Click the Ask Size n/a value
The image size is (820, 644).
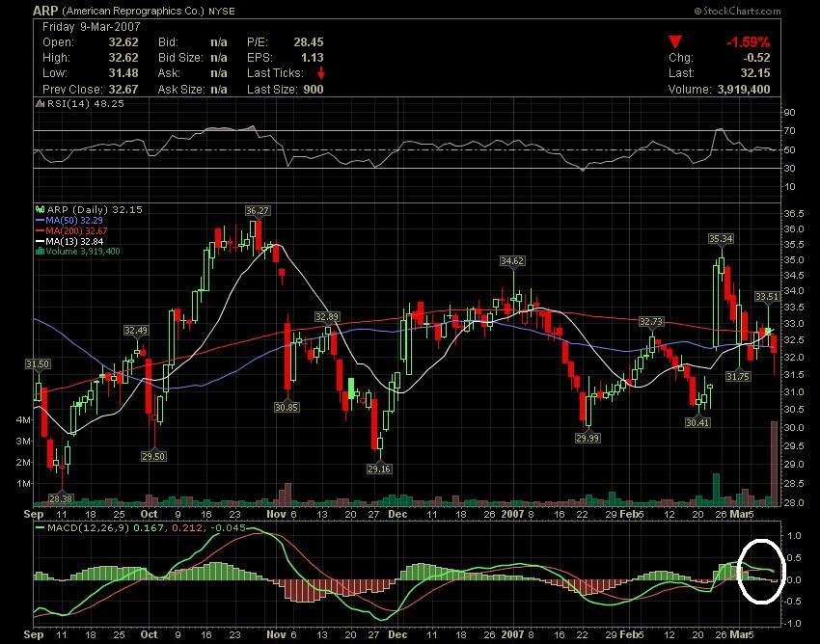tap(219, 90)
